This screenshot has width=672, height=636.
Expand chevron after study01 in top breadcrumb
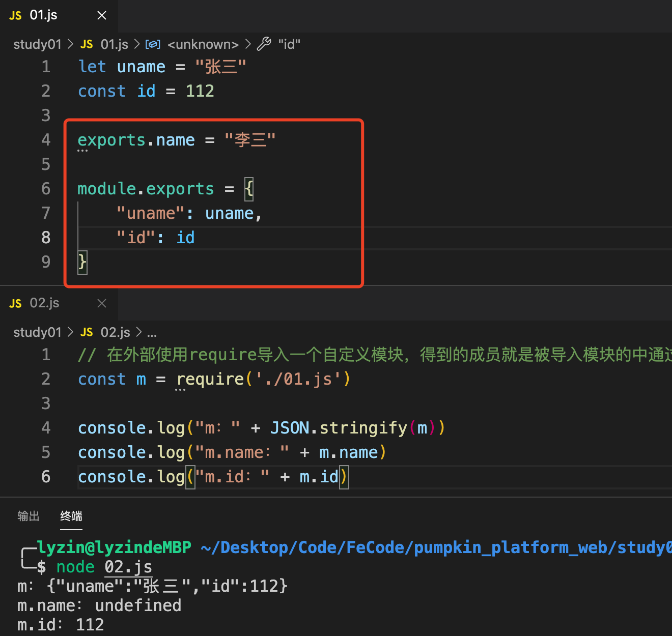[x=70, y=44]
